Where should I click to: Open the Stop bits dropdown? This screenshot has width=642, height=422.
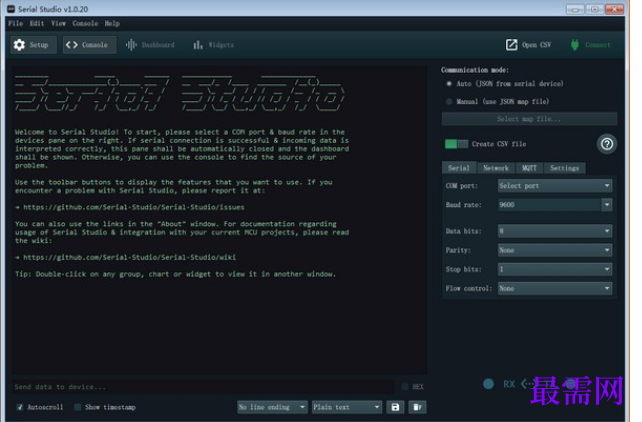tap(555, 269)
